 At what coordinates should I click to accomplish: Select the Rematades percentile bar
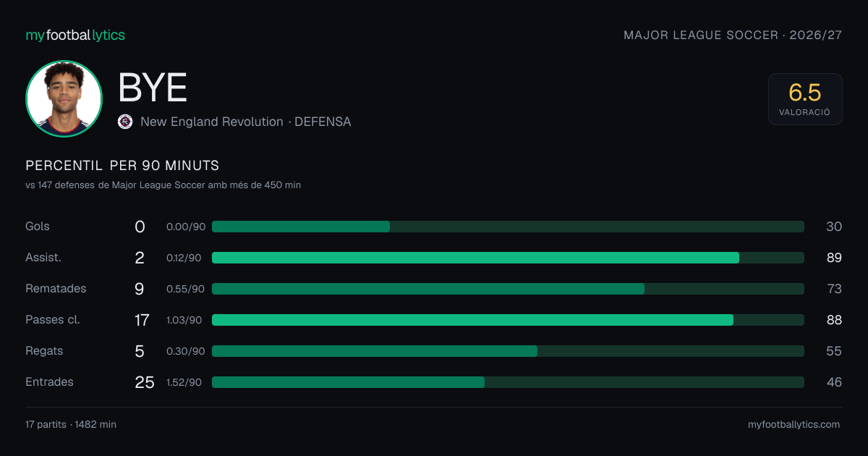508,289
